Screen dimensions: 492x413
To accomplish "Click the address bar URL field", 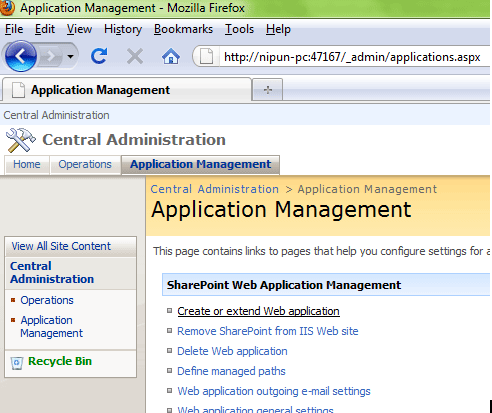I will click(x=353, y=57).
